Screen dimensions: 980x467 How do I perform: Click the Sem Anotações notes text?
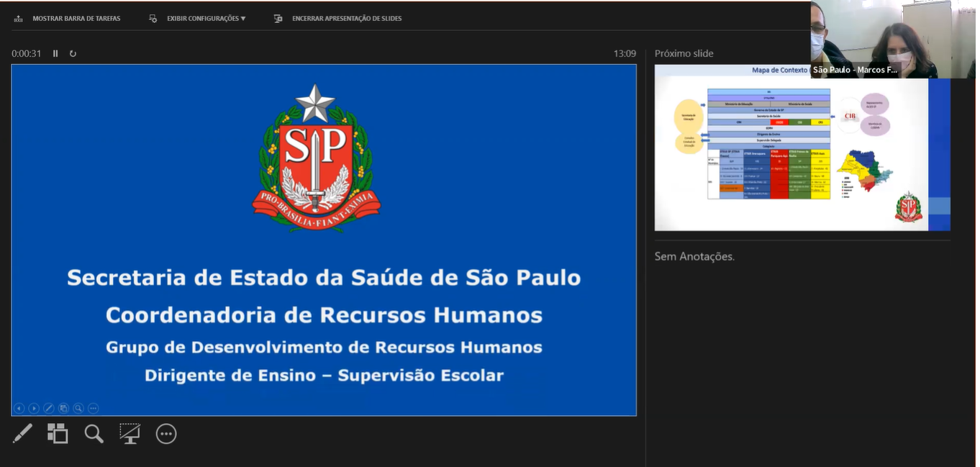[694, 256]
